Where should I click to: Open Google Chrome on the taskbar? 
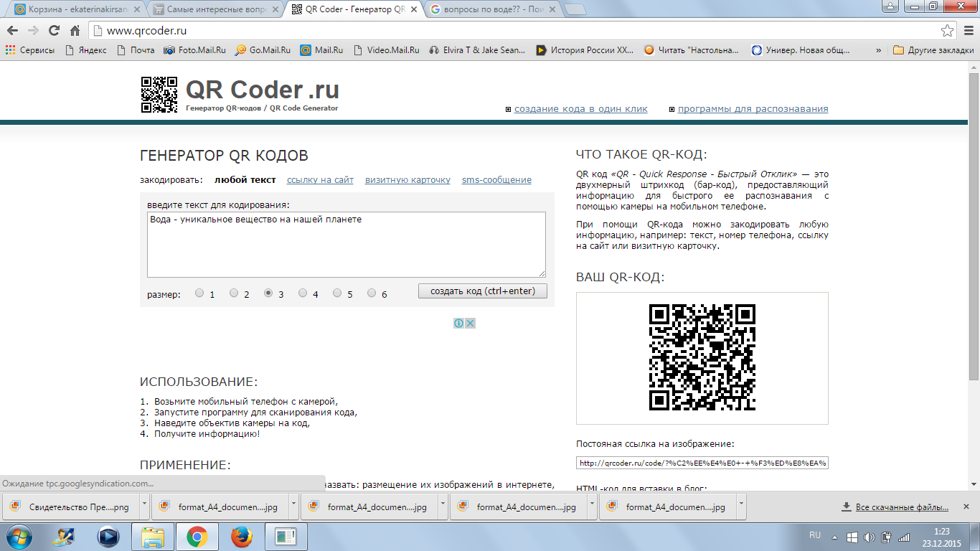197,537
